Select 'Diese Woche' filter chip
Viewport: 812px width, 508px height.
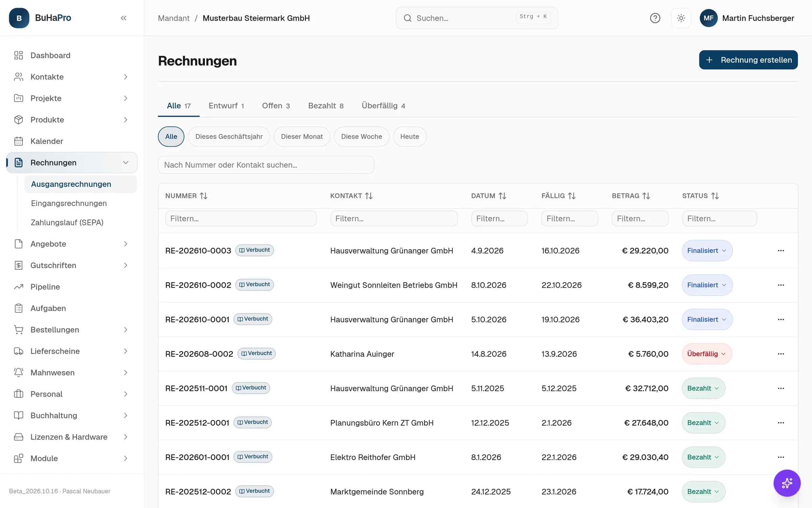361,136
